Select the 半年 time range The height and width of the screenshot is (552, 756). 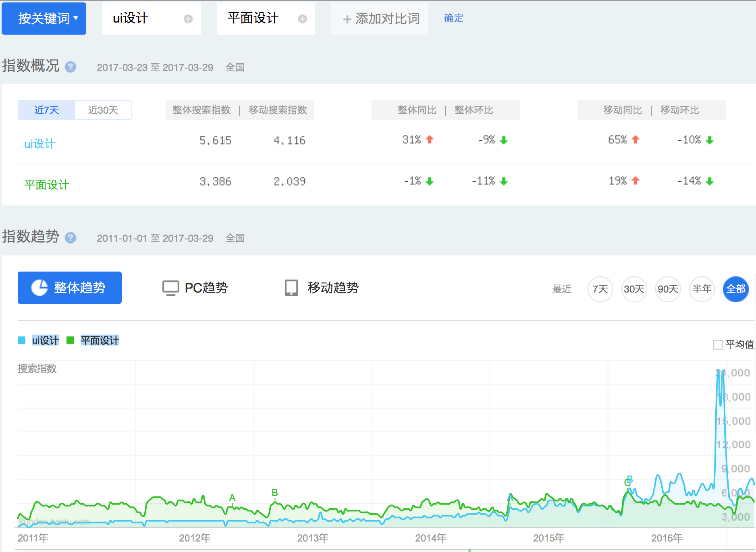pos(702,289)
